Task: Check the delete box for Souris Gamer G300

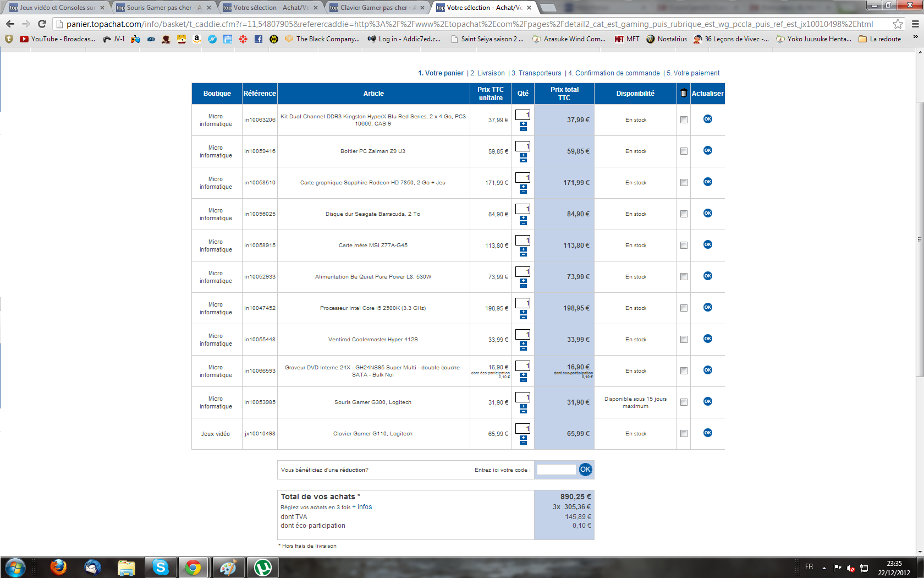Action: click(x=684, y=402)
